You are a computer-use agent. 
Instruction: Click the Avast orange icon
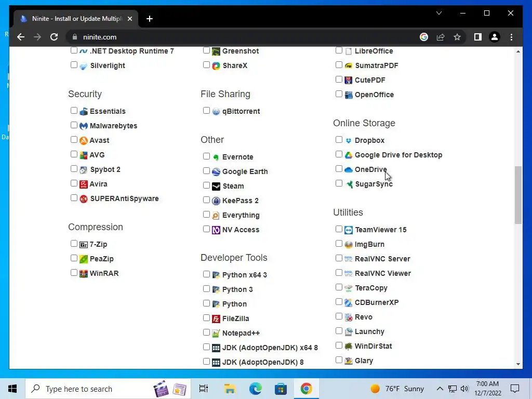click(x=84, y=140)
